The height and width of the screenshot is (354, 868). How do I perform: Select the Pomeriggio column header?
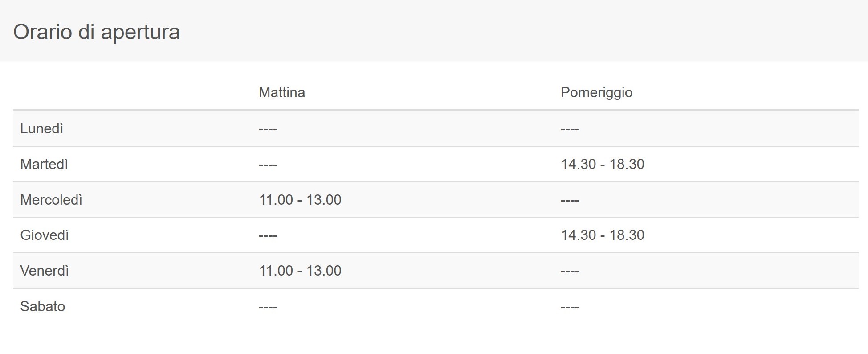pyautogui.click(x=596, y=92)
